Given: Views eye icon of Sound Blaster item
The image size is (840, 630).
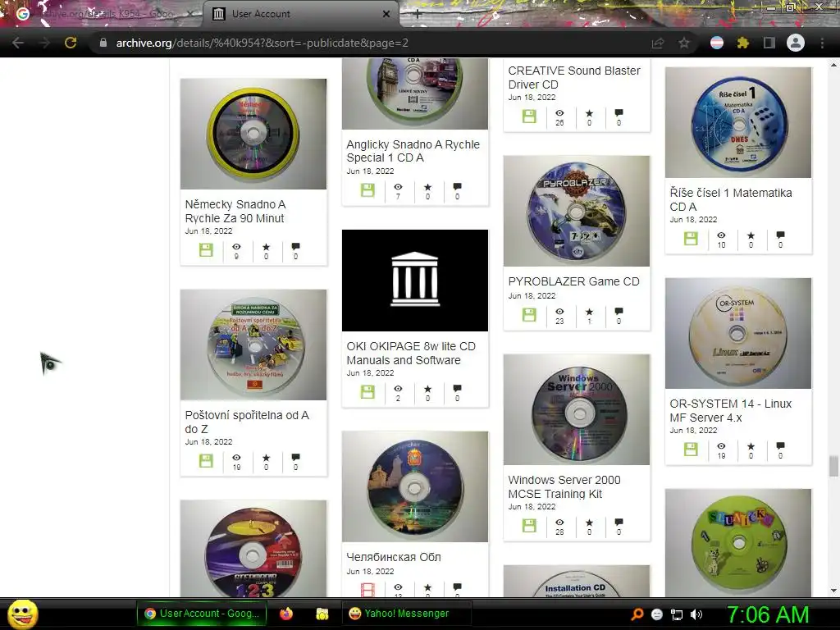Looking at the screenshot, I should [559, 113].
